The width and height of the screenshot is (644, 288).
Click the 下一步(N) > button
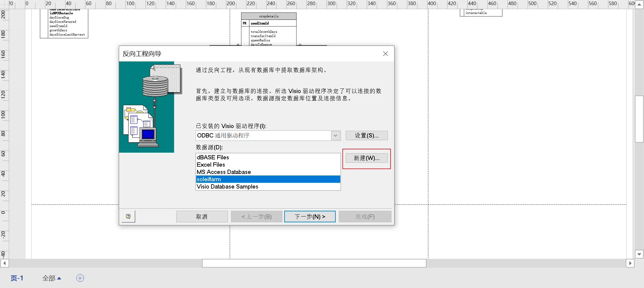(x=310, y=217)
